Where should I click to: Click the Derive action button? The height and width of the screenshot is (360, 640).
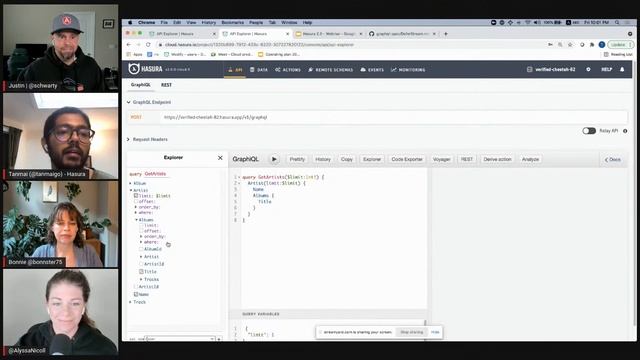[497, 159]
